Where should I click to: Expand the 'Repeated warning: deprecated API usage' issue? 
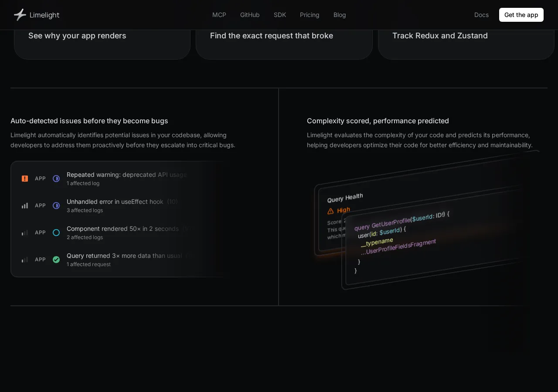click(x=126, y=175)
